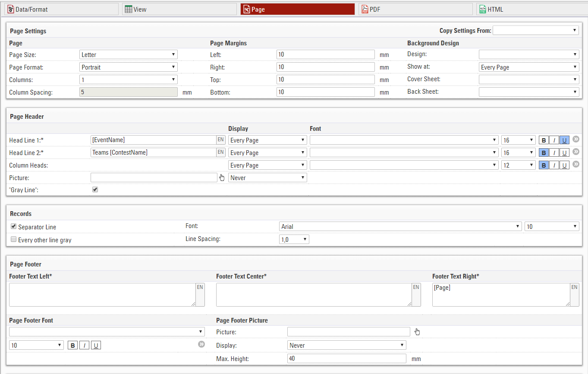The height and width of the screenshot is (374, 588).
Task: Click EN language button for Head Line 1
Action: pyautogui.click(x=220, y=140)
